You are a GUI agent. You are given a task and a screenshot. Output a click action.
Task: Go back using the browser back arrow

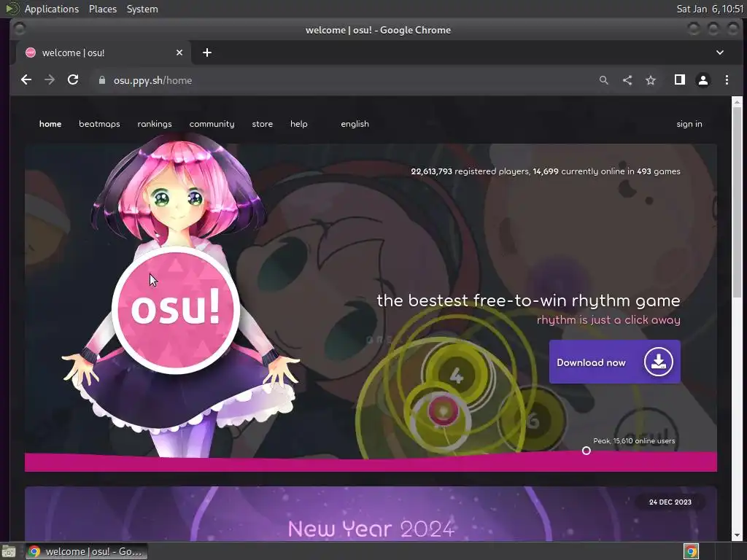[26, 80]
